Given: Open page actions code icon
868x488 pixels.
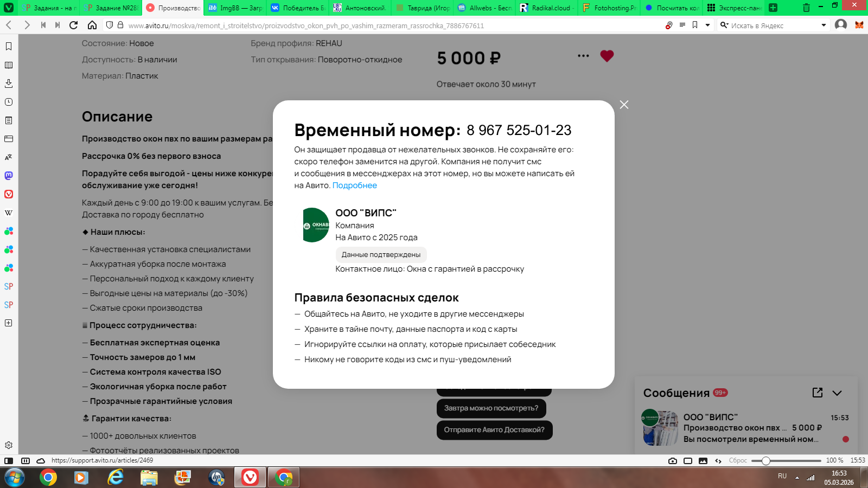Looking at the screenshot, I should point(718,461).
